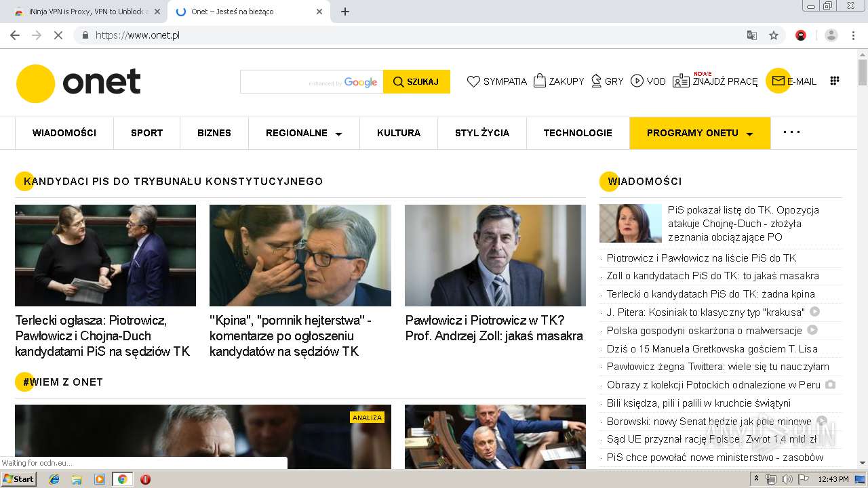This screenshot has width=868, height=488.
Task: Show hidden system tray icons
Action: click(x=756, y=479)
